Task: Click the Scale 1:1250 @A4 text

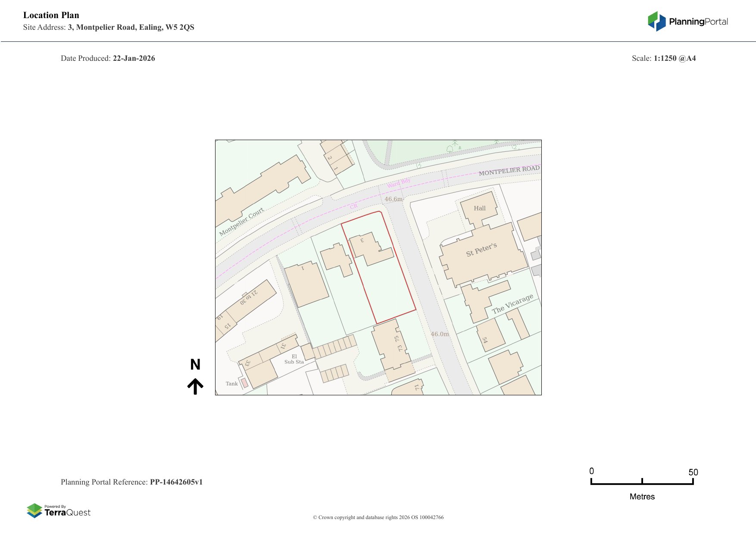Action: coord(663,58)
